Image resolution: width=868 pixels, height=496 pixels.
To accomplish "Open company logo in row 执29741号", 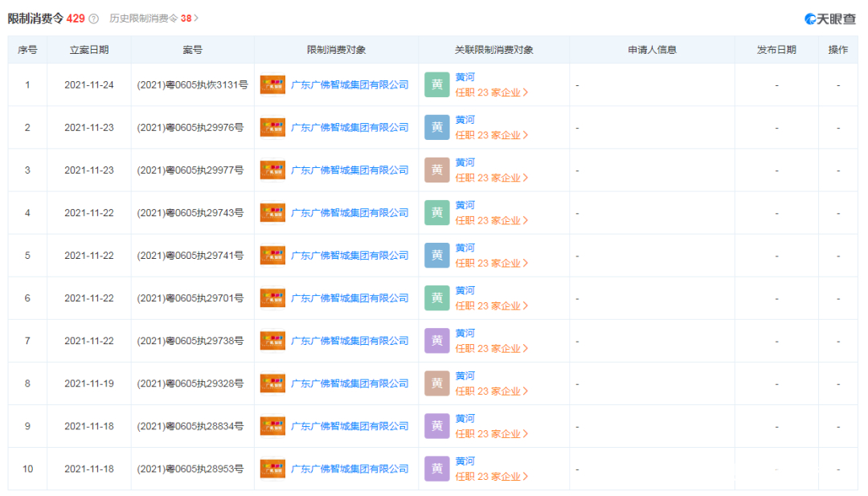I will click(x=273, y=255).
